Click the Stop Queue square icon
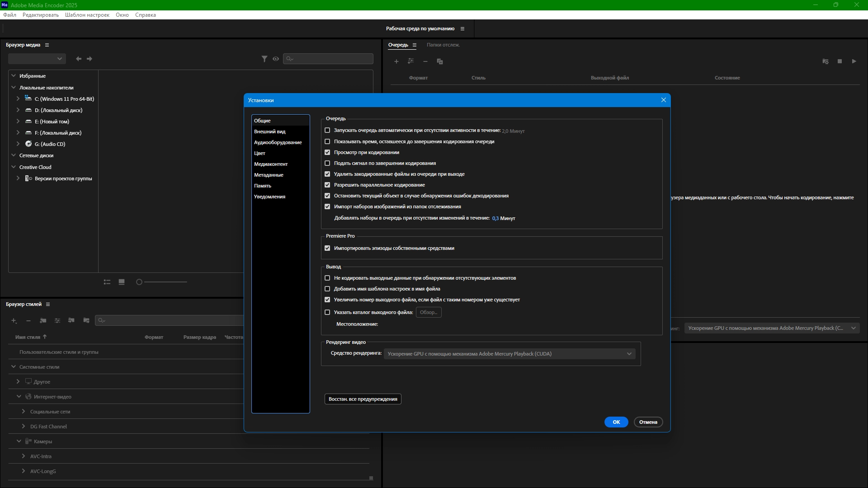Viewport: 868px width, 488px height. tap(840, 61)
